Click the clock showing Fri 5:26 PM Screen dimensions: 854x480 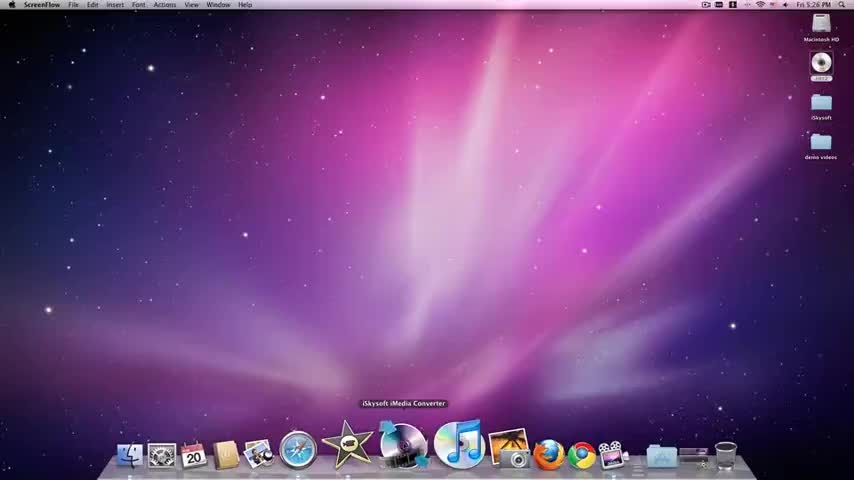click(x=814, y=4)
